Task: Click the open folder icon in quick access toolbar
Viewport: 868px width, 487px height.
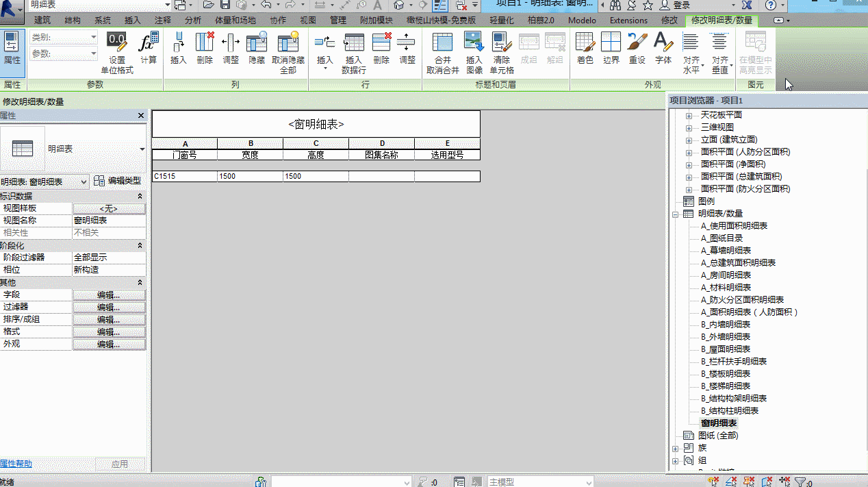Action: (209, 5)
